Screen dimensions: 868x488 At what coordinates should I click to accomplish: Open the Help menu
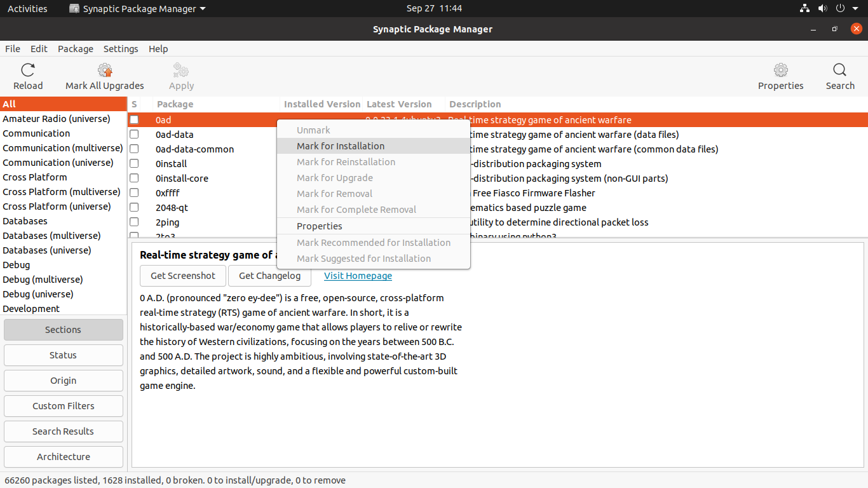click(x=158, y=49)
